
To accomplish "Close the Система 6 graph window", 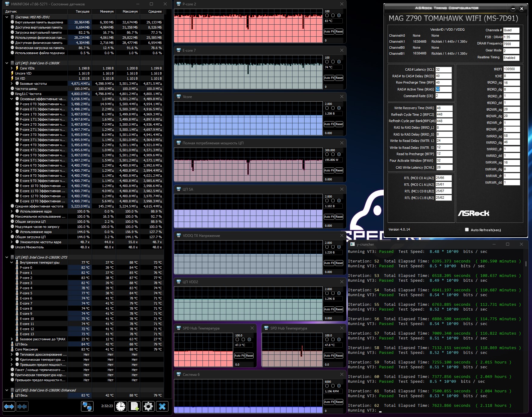I will (x=342, y=375).
